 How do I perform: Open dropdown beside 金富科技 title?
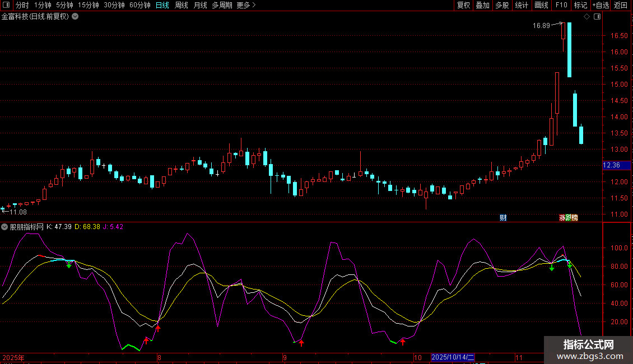coord(75,16)
